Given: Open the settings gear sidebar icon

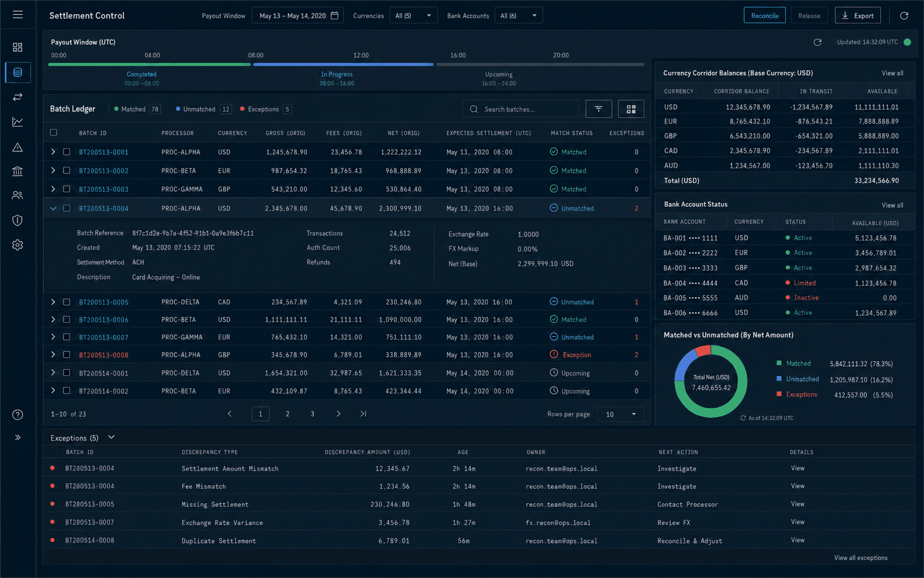Looking at the screenshot, I should click(x=17, y=245).
